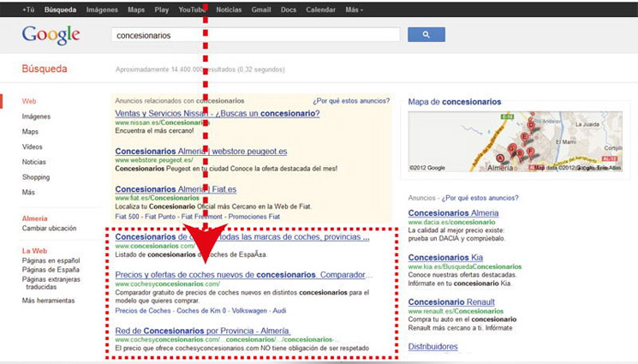
Task: Expand Más herramientas in the sidebar
Action: 48,301
